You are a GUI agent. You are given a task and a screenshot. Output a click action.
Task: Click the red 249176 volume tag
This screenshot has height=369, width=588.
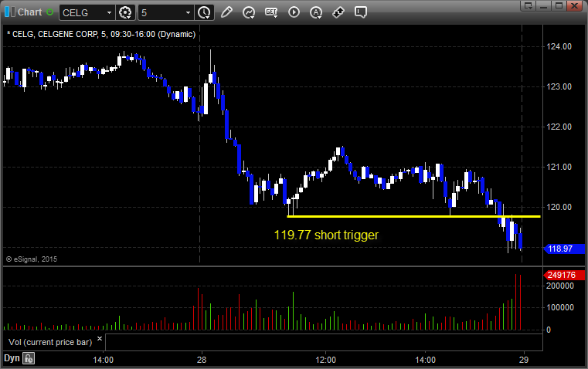[x=564, y=275]
